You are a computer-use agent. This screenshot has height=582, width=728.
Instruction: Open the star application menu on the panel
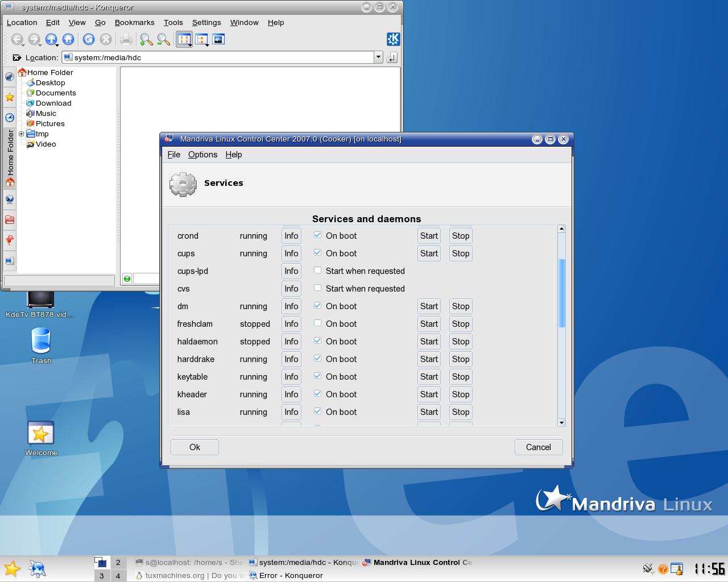point(12,568)
